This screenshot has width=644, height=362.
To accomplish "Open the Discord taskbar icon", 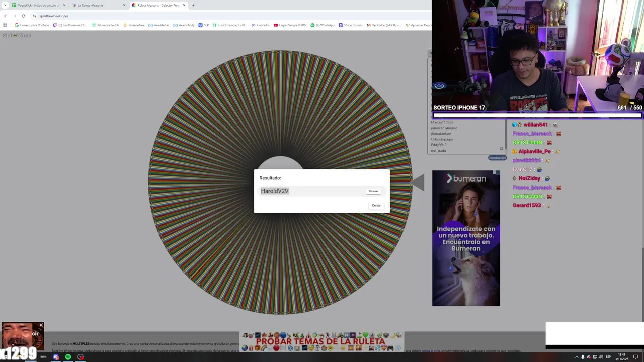I will click(56, 357).
